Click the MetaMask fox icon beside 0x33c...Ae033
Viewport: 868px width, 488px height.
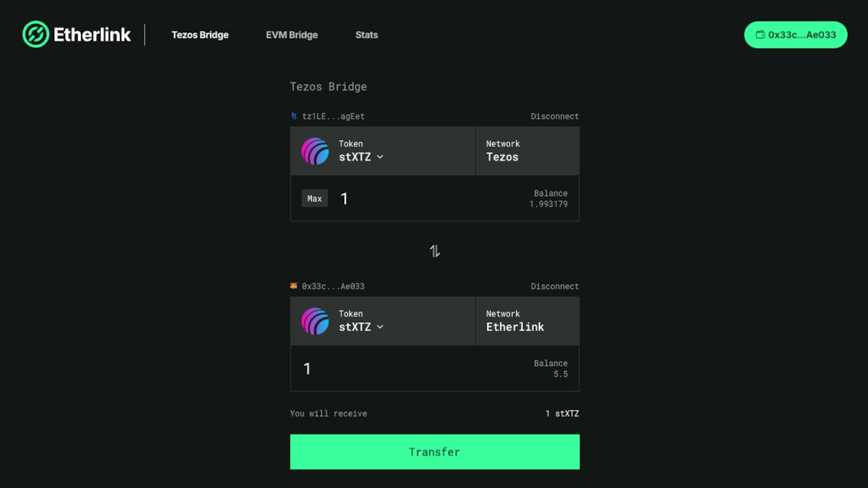pos(294,286)
